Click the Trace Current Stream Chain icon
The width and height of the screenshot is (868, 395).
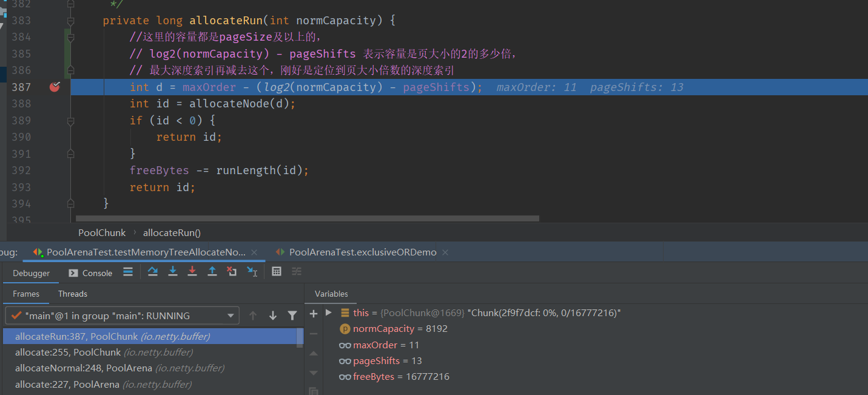(x=297, y=272)
